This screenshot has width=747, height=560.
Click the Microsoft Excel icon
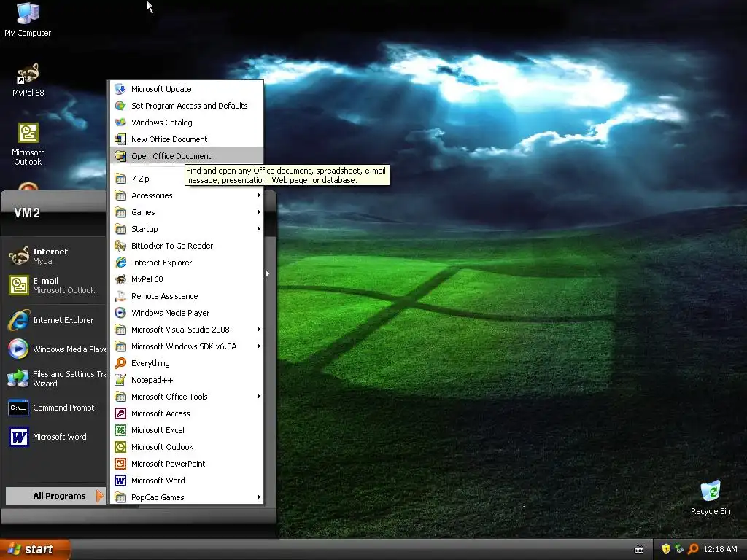pos(120,430)
